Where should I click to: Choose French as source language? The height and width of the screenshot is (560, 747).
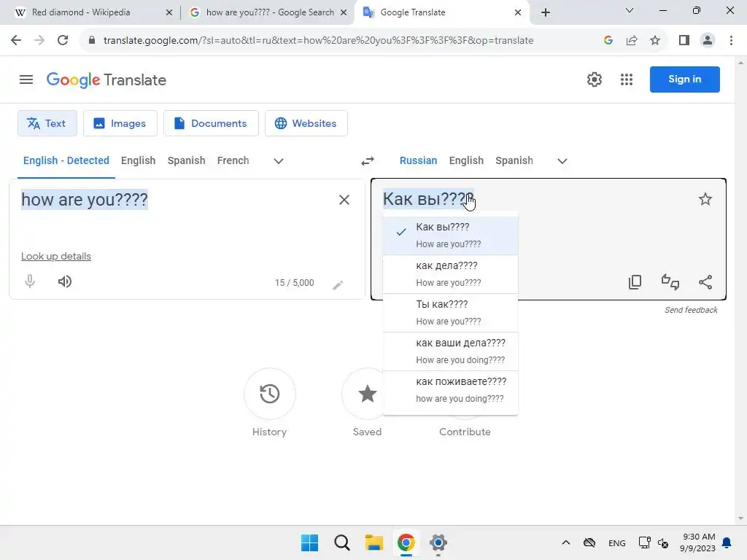pyautogui.click(x=233, y=160)
